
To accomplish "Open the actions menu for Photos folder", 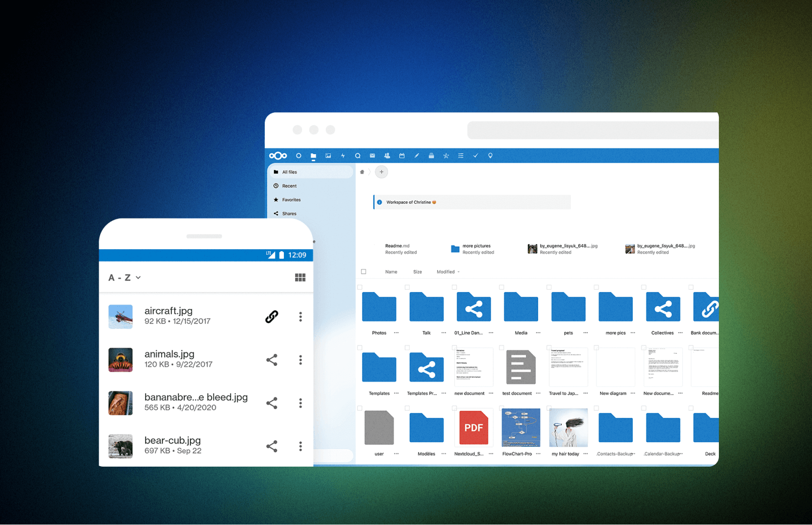I will 396,333.
